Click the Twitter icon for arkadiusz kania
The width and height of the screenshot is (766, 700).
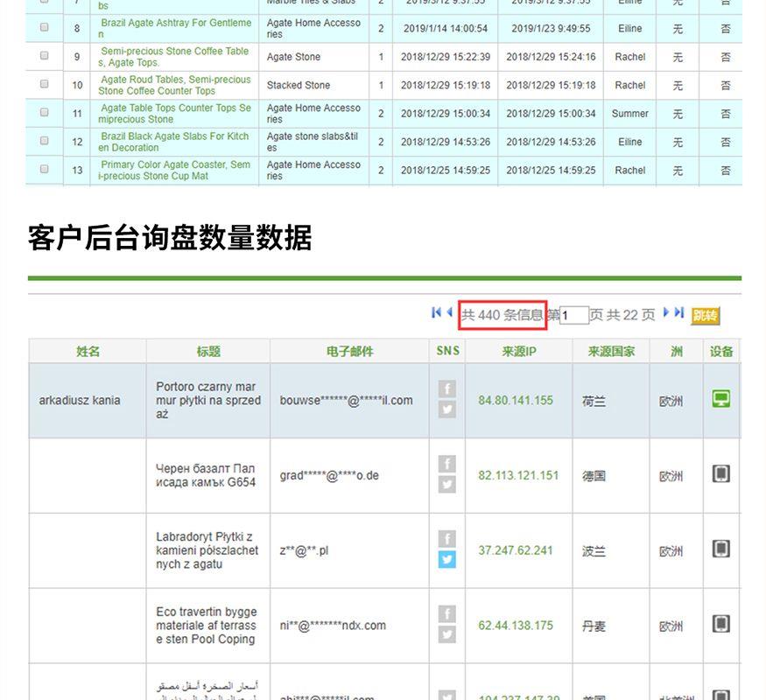pos(446,409)
